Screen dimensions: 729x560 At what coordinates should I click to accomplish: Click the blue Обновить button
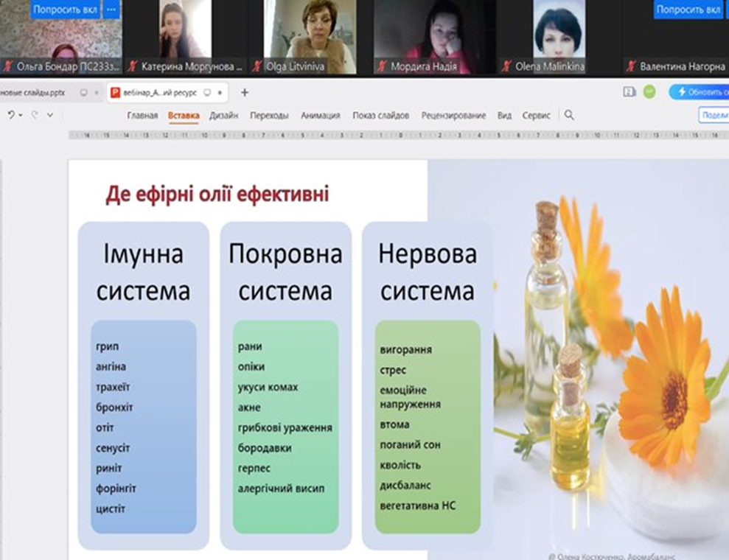click(x=698, y=92)
